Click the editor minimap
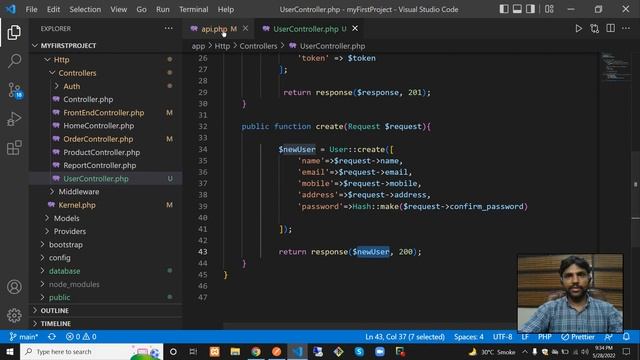The height and width of the screenshot is (360, 640). (x=616, y=66)
